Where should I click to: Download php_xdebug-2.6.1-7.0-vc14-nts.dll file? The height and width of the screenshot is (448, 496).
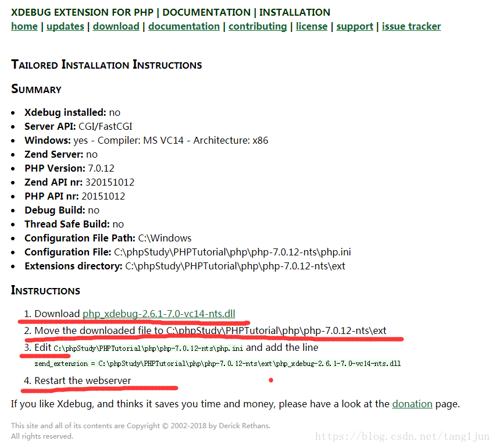[159, 314]
